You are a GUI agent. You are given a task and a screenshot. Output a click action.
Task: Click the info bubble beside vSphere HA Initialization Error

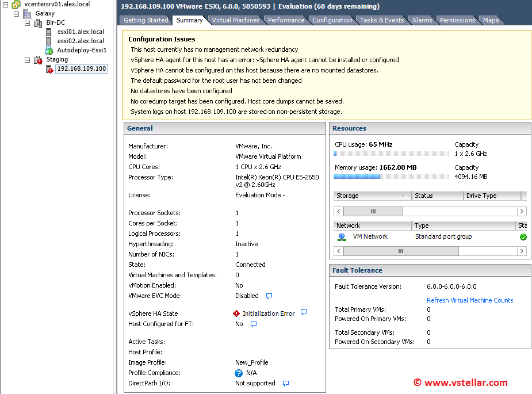304,313
